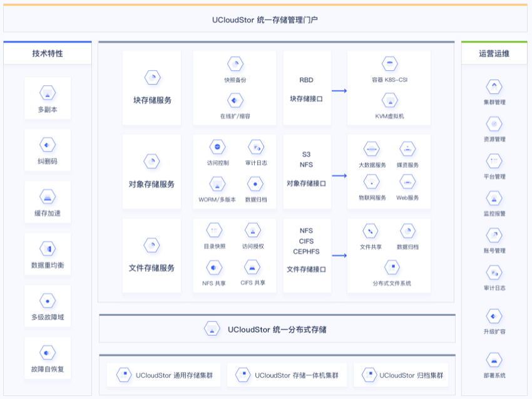Screen dimensions: 532x399
Task: Click the 资源管理 icon
Action: 494,124
